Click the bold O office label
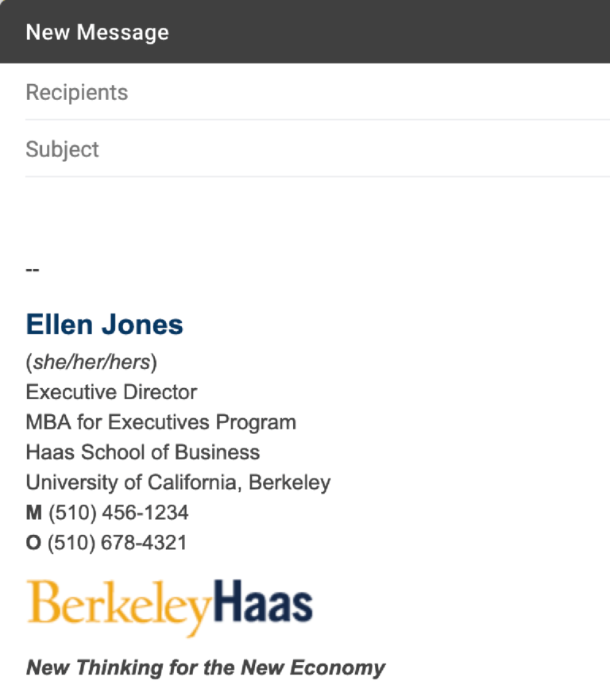 pyautogui.click(x=33, y=543)
